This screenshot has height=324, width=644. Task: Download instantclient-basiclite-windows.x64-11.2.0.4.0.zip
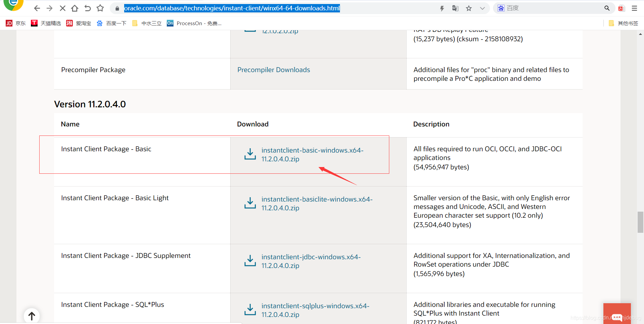pos(317,204)
